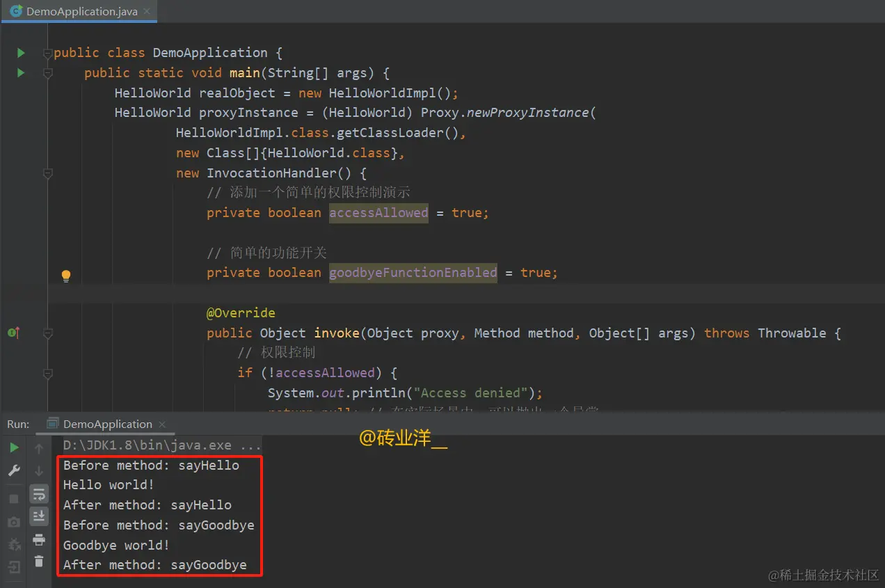Click the goodbyeFunctionEnabled field name
Image resolution: width=885 pixels, height=588 pixels.
(413, 273)
